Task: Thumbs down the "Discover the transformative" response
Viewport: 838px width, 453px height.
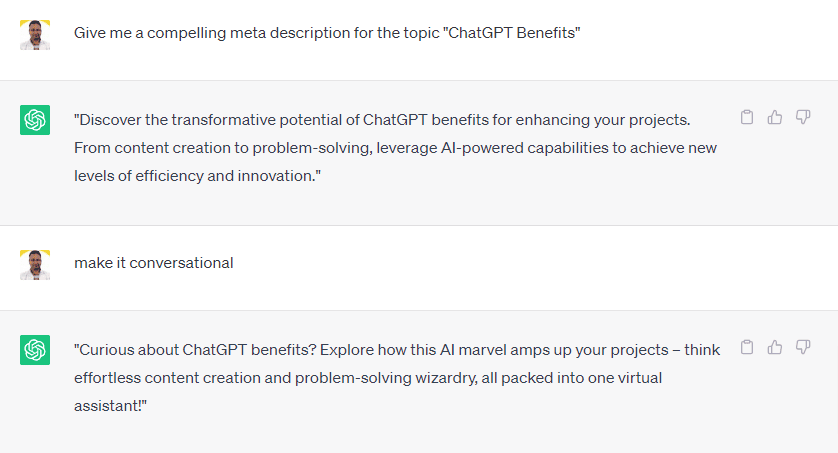Action: coord(802,118)
